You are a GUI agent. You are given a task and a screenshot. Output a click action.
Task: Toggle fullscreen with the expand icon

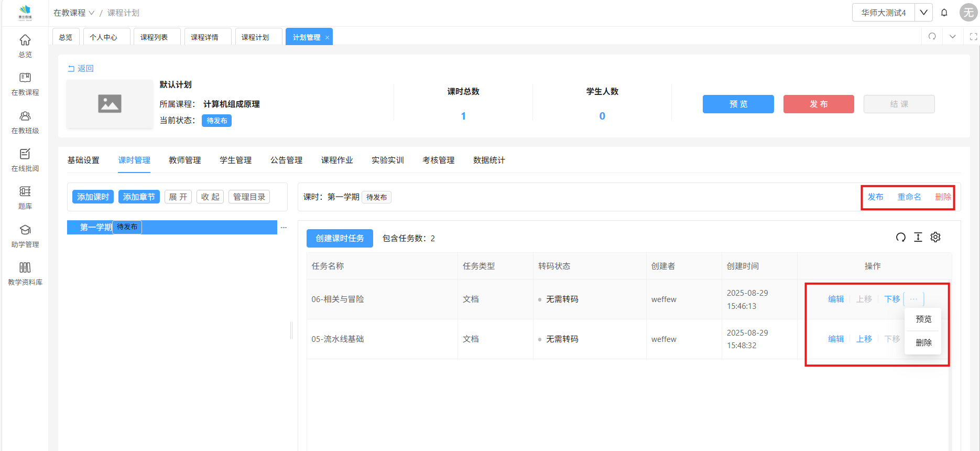[973, 37]
